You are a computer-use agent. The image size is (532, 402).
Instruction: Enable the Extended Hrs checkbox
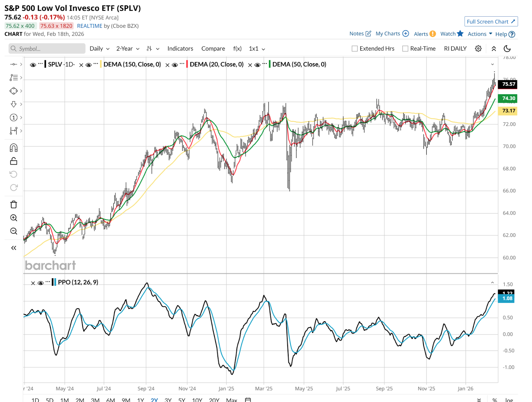[x=355, y=49]
